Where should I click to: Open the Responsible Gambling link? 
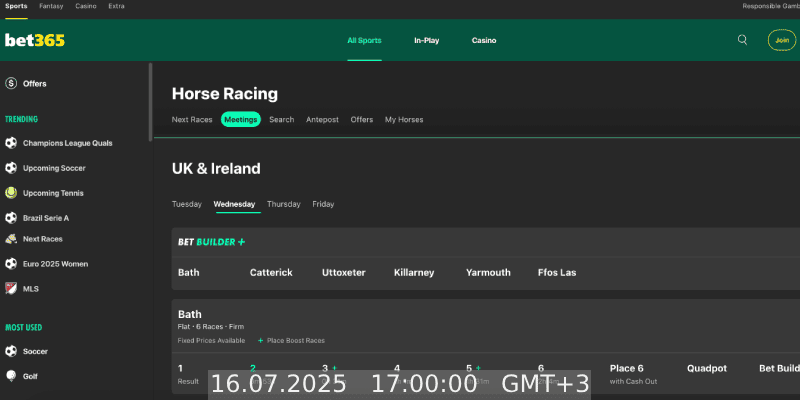point(771,6)
